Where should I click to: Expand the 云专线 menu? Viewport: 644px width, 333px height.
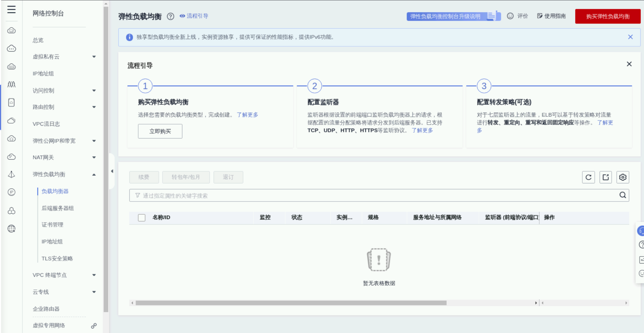click(94, 292)
